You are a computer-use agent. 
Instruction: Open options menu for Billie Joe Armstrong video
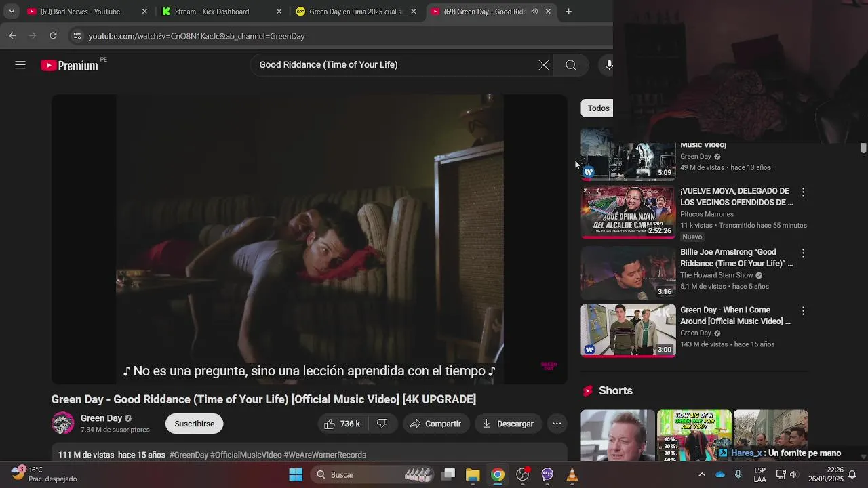click(x=803, y=253)
